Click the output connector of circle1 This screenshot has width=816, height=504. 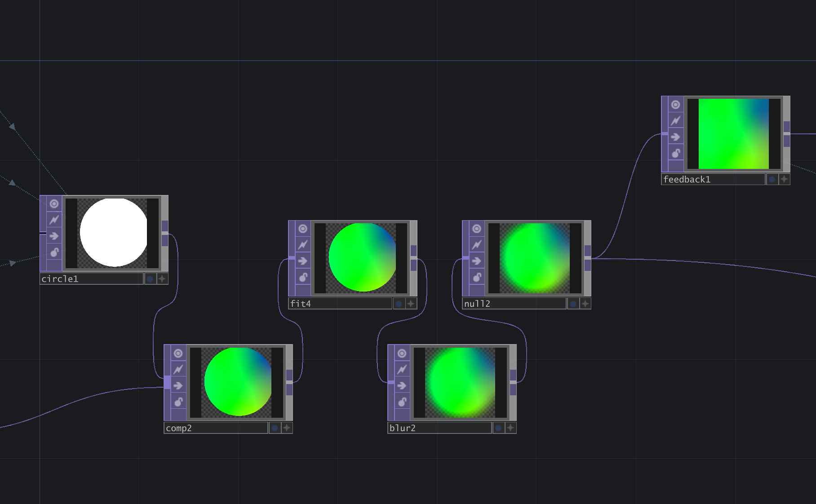point(165,233)
